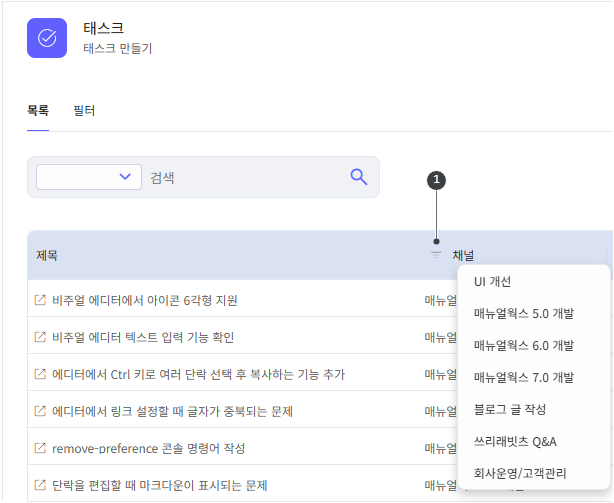
Task: Choose UI 개선 from channel list
Action: coord(492,282)
